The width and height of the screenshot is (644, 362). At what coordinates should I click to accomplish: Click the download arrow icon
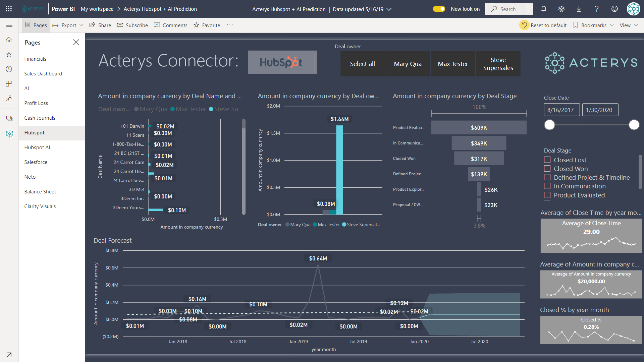(579, 9)
